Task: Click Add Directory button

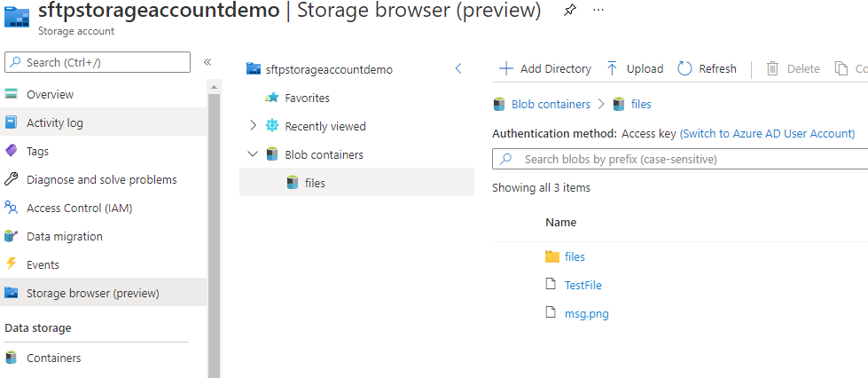Action: [545, 68]
